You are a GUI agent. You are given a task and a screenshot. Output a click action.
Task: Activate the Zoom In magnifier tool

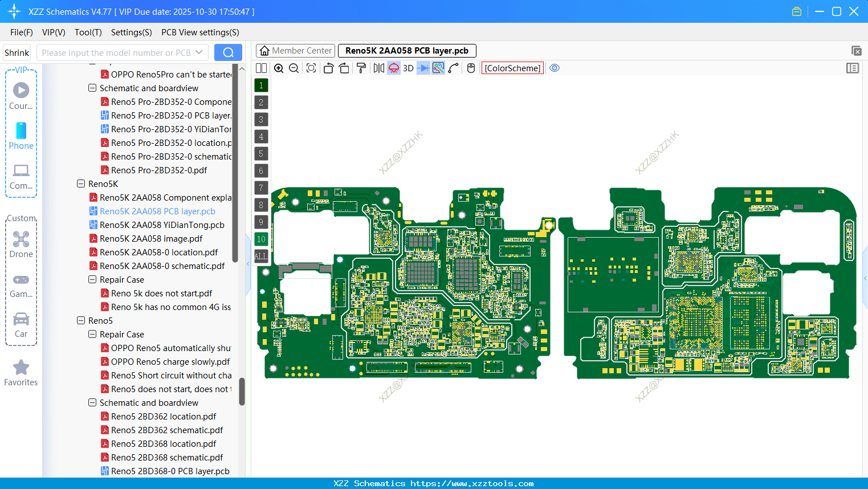point(279,68)
